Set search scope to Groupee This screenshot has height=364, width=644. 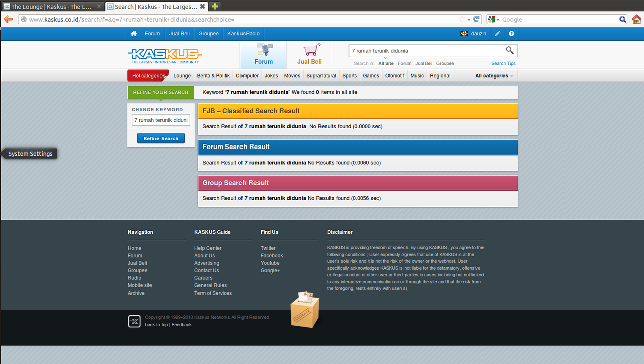(x=445, y=64)
